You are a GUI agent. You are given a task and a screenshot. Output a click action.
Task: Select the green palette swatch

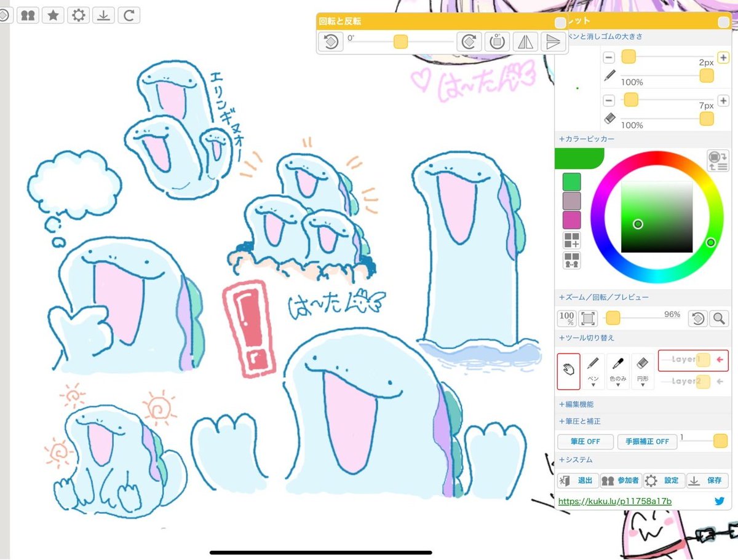click(x=572, y=182)
